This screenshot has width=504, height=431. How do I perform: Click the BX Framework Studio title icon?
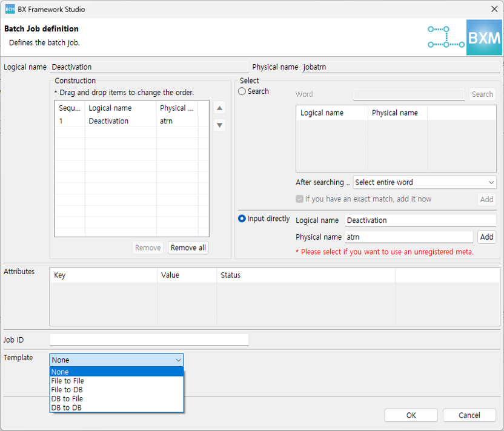10,9
